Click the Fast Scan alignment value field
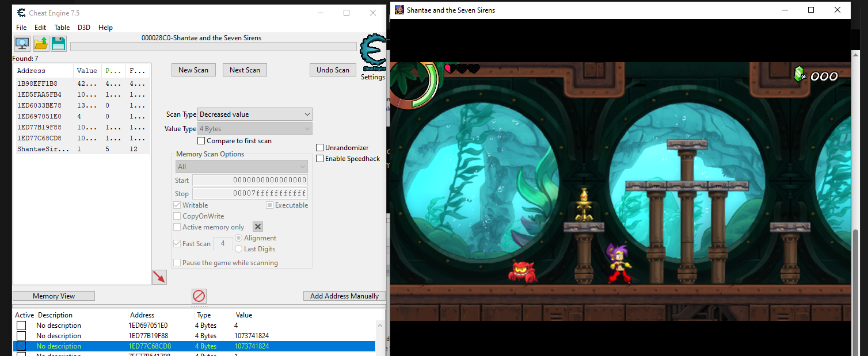This screenshot has width=868, height=356. [223, 244]
